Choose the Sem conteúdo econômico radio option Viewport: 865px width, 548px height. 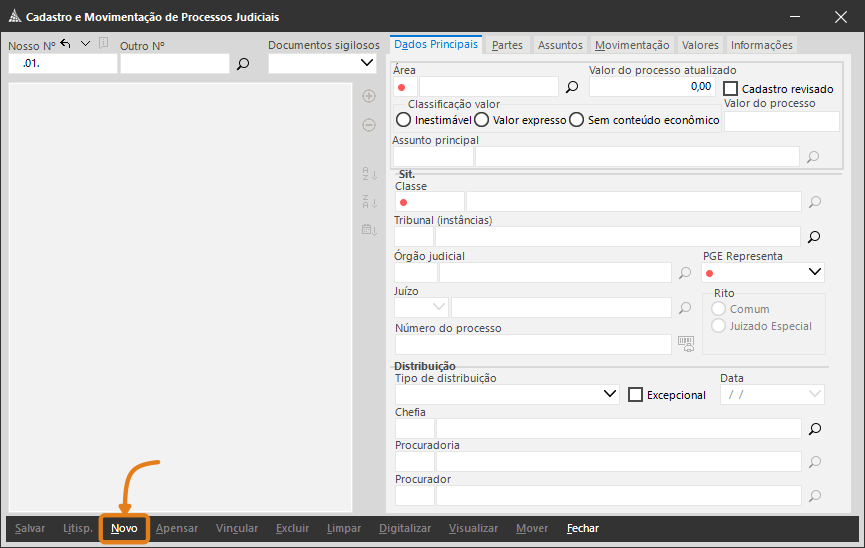577,120
